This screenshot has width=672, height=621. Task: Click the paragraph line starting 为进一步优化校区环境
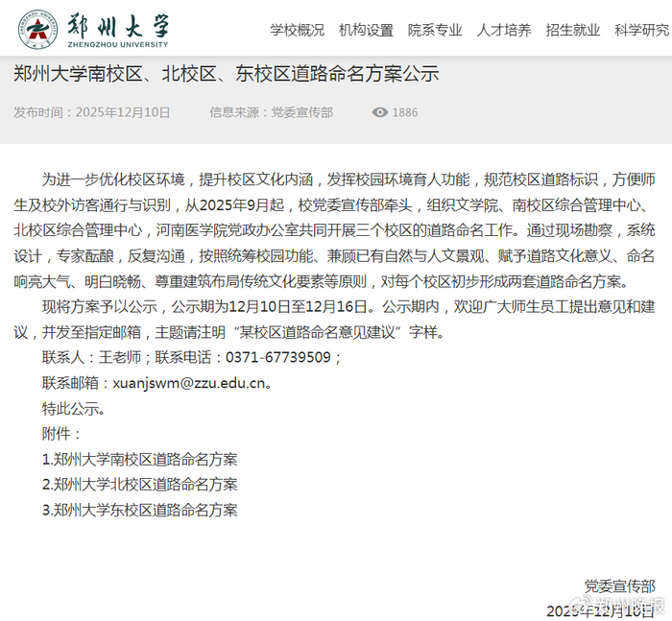tap(348, 179)
